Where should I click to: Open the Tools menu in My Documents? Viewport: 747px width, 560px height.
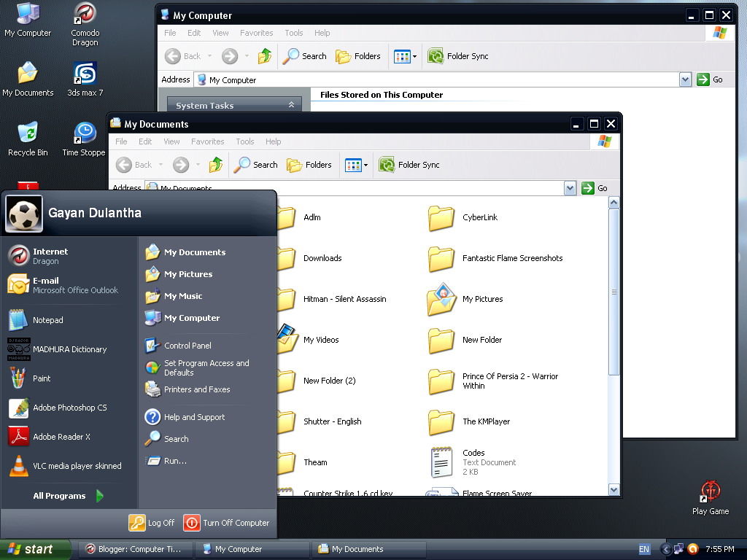[244, 141]
